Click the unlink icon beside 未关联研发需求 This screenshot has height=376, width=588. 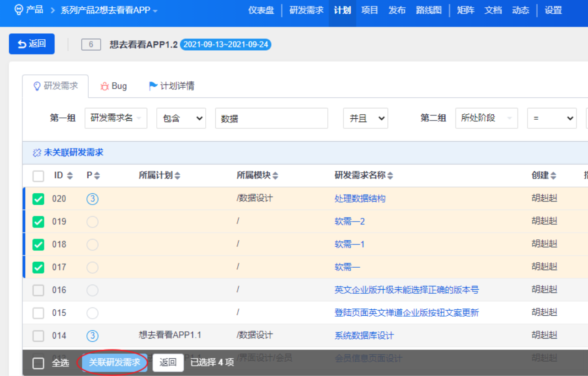tap(37, 153)
